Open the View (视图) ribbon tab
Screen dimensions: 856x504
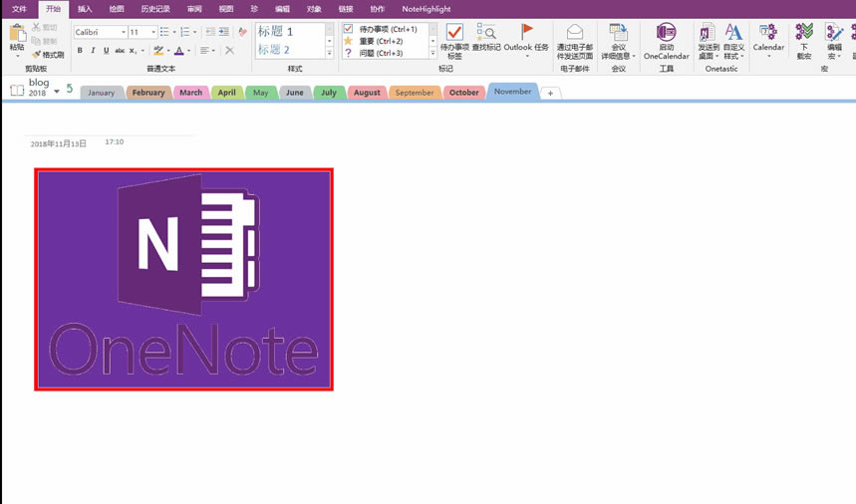(226, 9)
